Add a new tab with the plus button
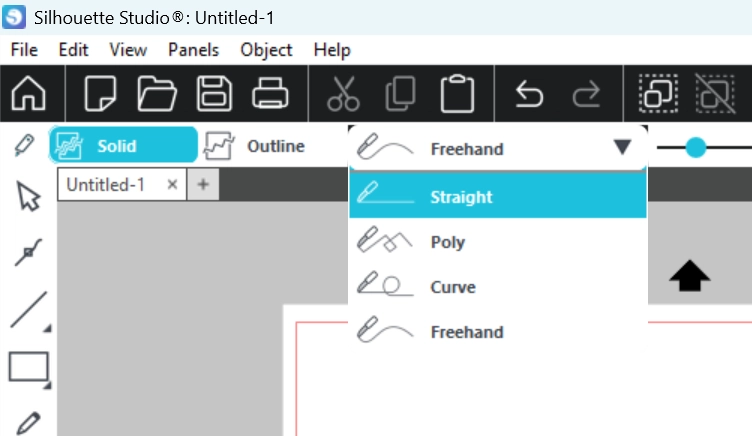Viewport: 752px width, 436px height. 202,184
